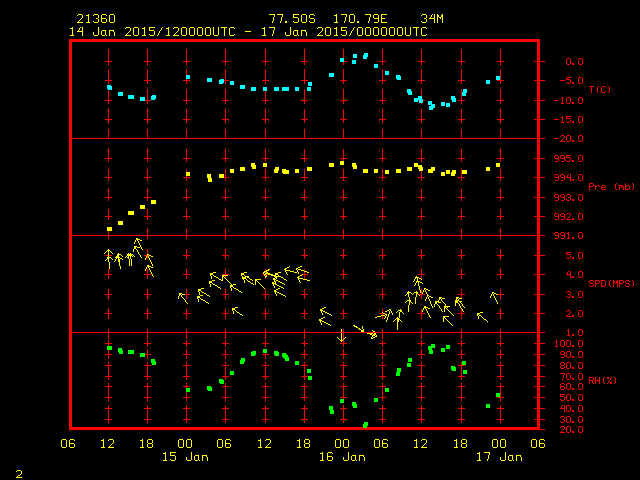640x480 pixels.
Task: Click the "00" hour label above 16 Jan
Action: tap(342, 444)
